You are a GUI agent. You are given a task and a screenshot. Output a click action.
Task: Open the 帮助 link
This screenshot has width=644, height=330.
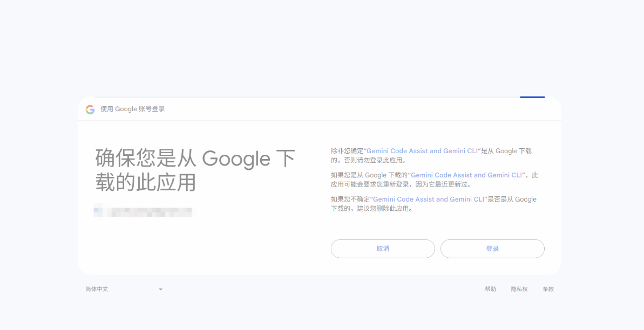pyautogui.click(x=490, y=290)
